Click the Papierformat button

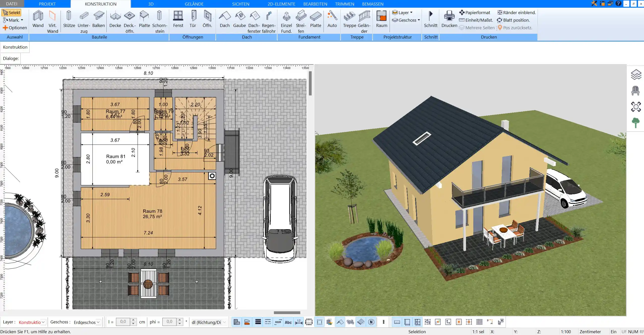coord(475,12)
